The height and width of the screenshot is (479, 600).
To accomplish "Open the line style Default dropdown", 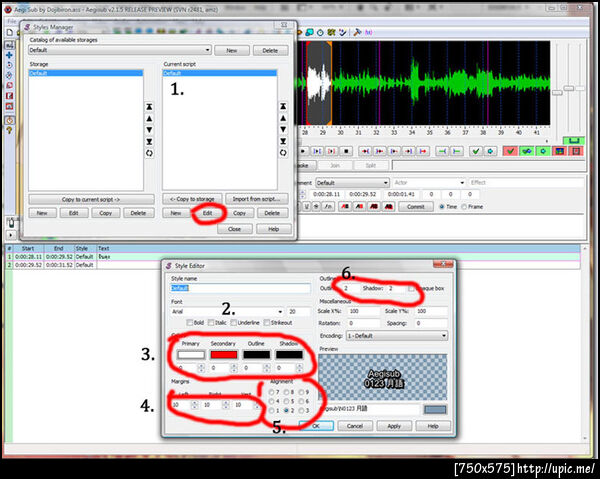I will [x=352, y=183].
